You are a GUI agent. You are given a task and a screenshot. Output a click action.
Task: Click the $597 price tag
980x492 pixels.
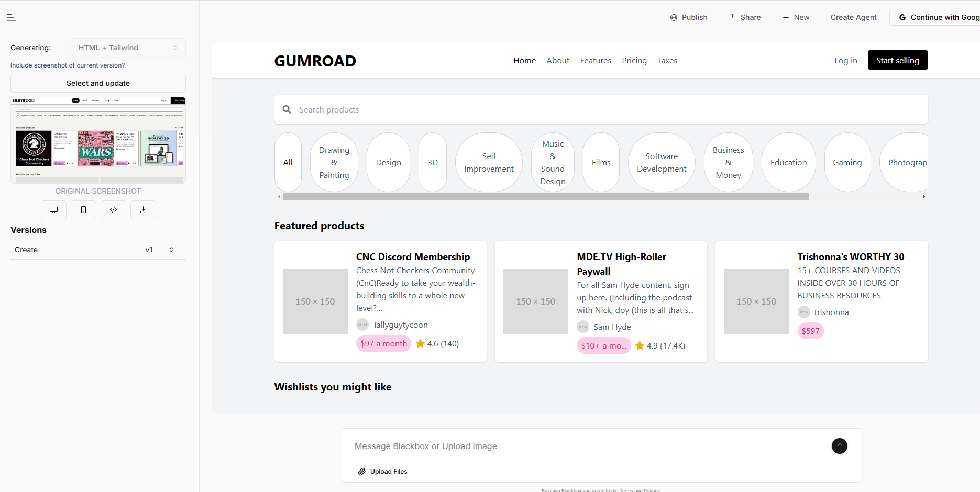click(811, 331)
